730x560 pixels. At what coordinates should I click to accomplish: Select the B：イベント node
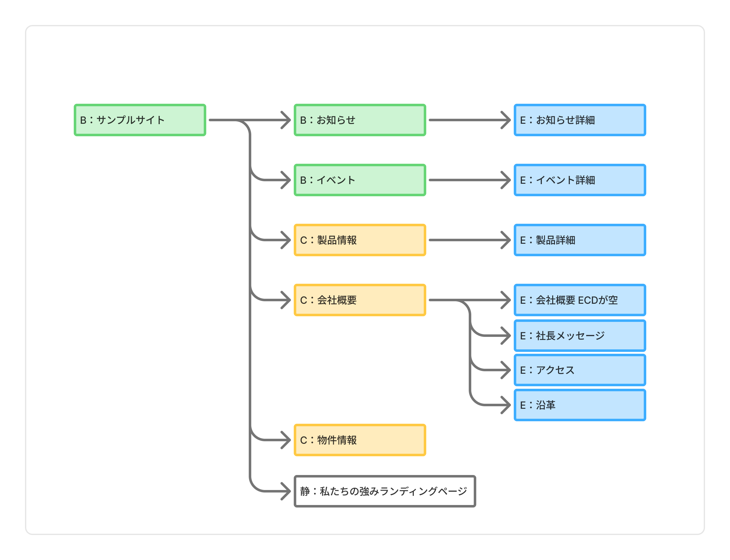click(360, 180)
